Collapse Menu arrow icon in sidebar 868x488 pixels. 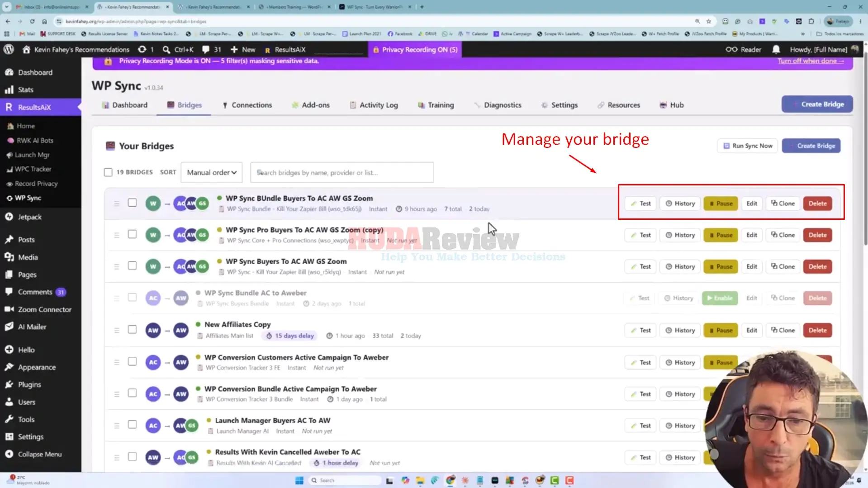coord(9,454)
